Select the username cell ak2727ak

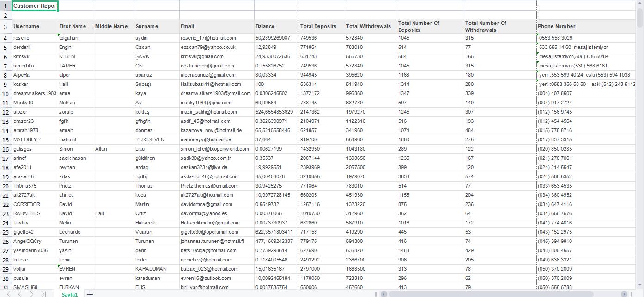35,195
